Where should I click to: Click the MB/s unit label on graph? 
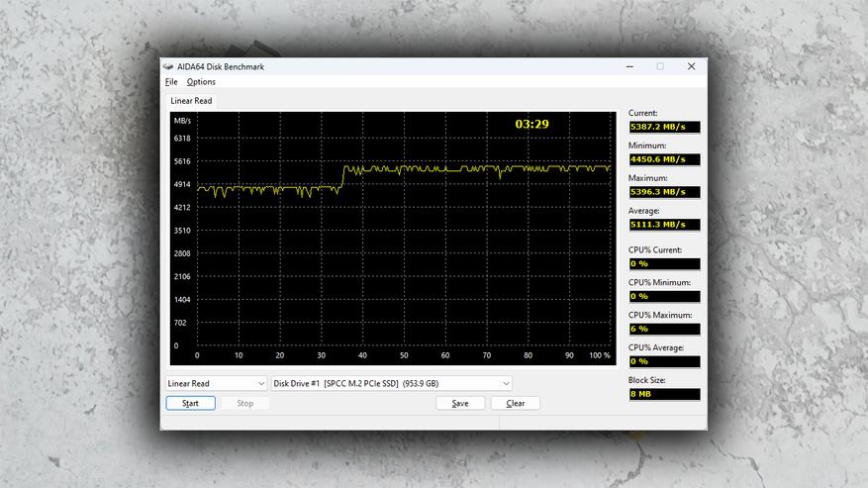182,121
